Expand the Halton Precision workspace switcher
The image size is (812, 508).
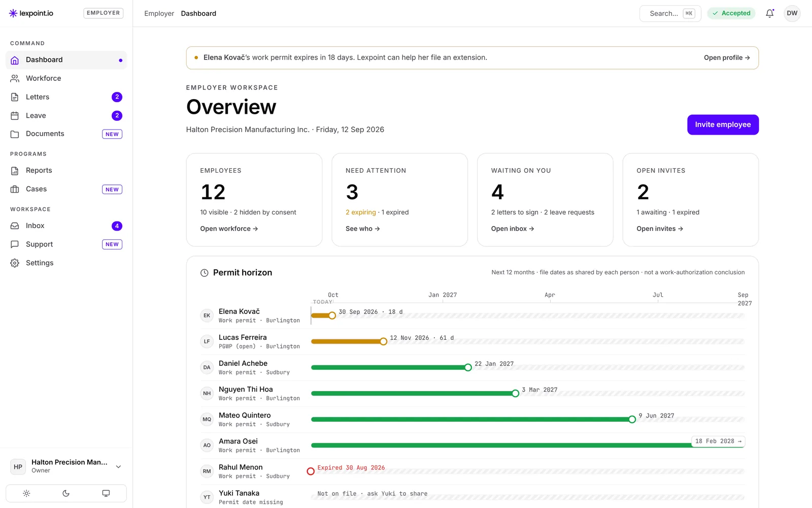coord(66,466)
